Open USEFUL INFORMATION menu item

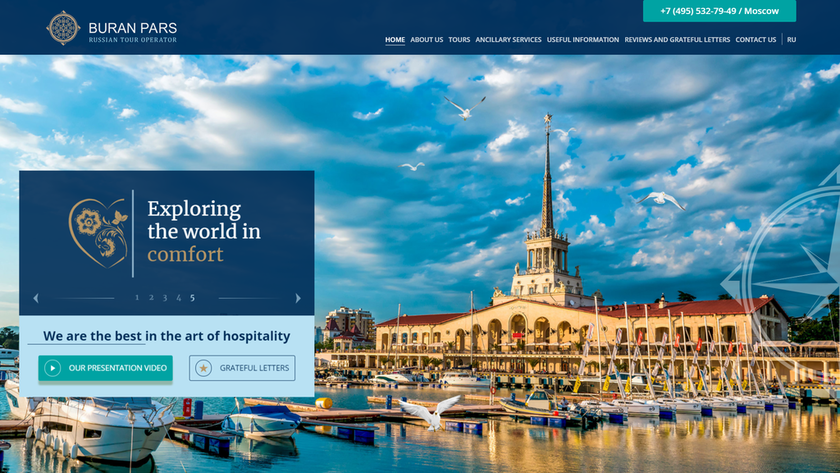583,40
